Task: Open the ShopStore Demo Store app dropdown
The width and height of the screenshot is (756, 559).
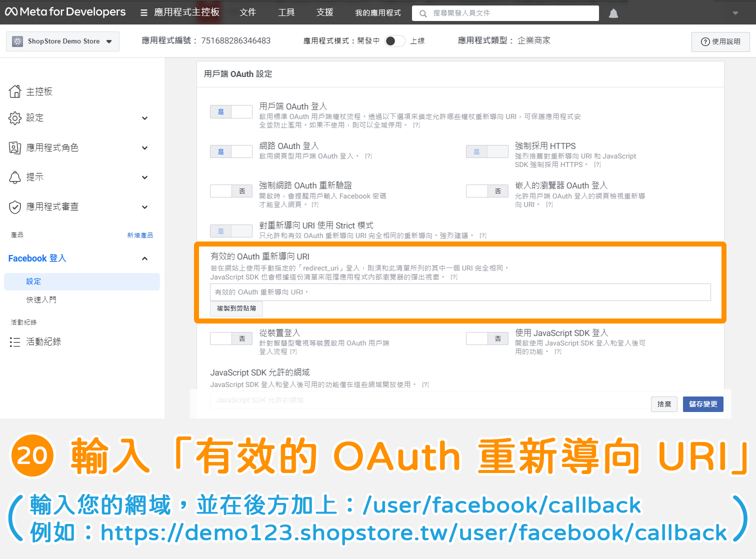Action: 62,41
